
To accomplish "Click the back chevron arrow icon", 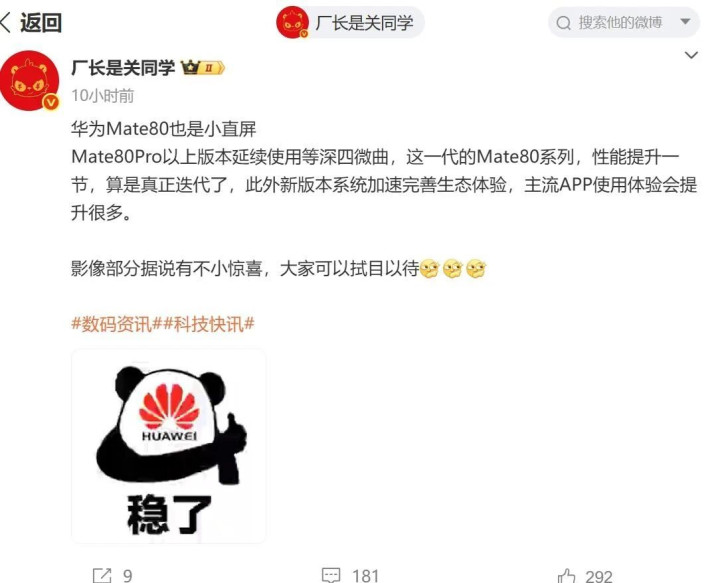I will click(5, 22).
